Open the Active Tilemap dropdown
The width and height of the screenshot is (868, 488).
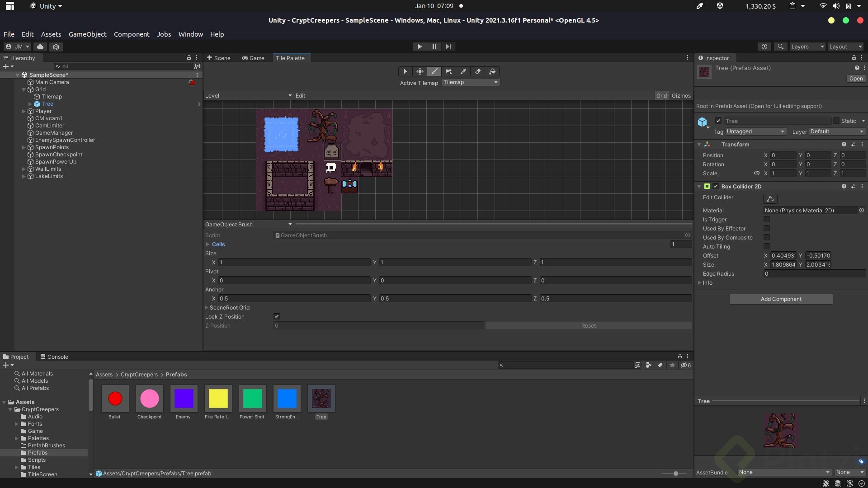(471, 82)
